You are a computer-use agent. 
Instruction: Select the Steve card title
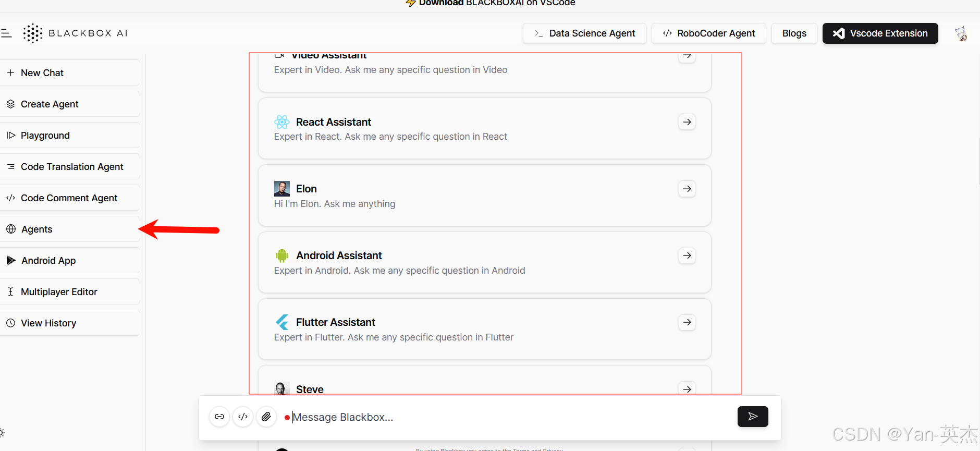(310, 389)
